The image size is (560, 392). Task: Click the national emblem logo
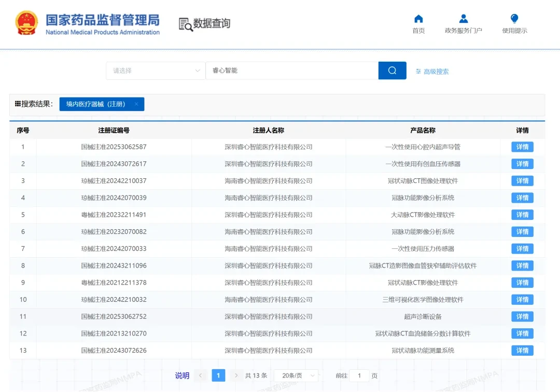(x=27, y=23)
